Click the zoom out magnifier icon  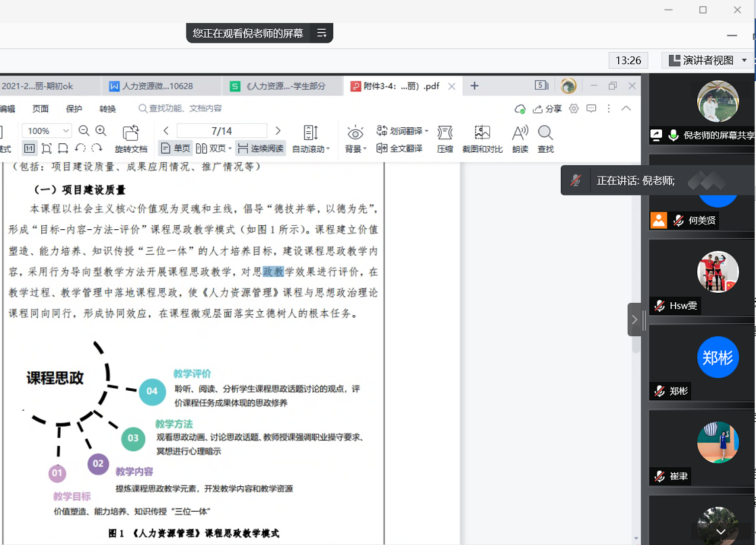click(x=84, y=131)
